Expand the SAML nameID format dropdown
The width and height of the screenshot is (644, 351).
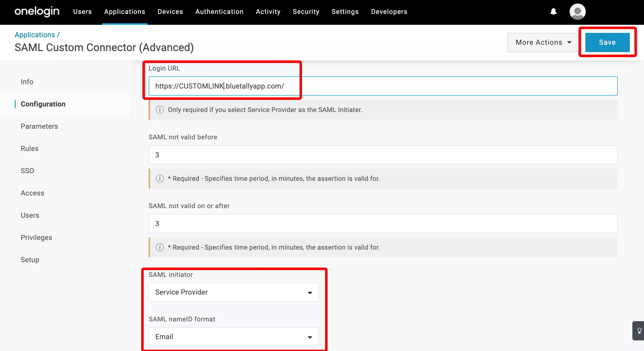click(233, 337)
